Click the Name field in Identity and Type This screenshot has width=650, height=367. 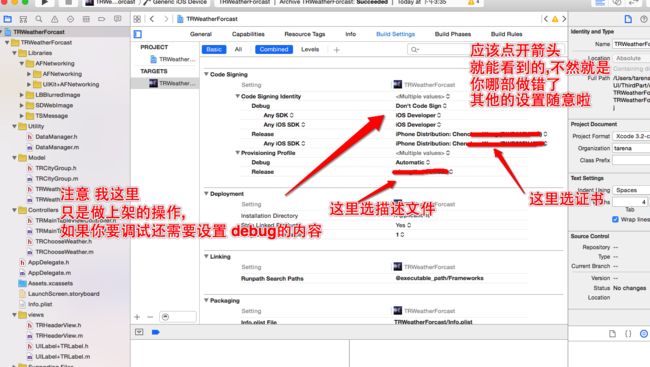pos(631,44)
